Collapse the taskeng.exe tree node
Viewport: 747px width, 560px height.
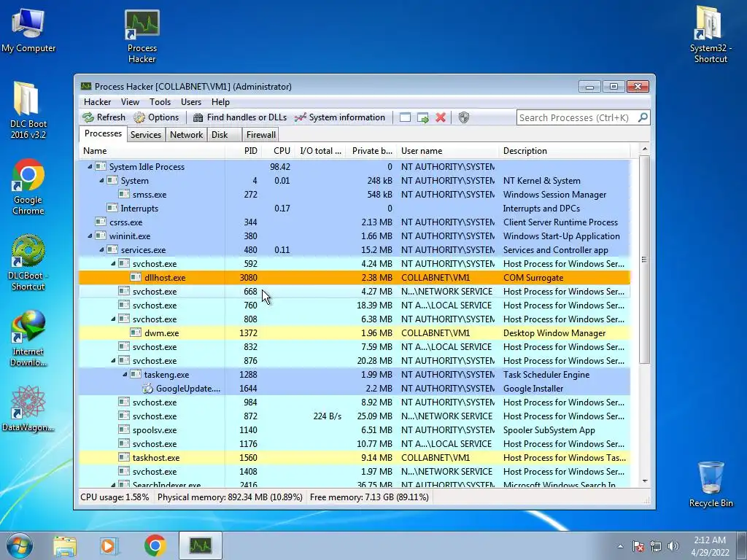pyautogui.click(x=124, y=374)
